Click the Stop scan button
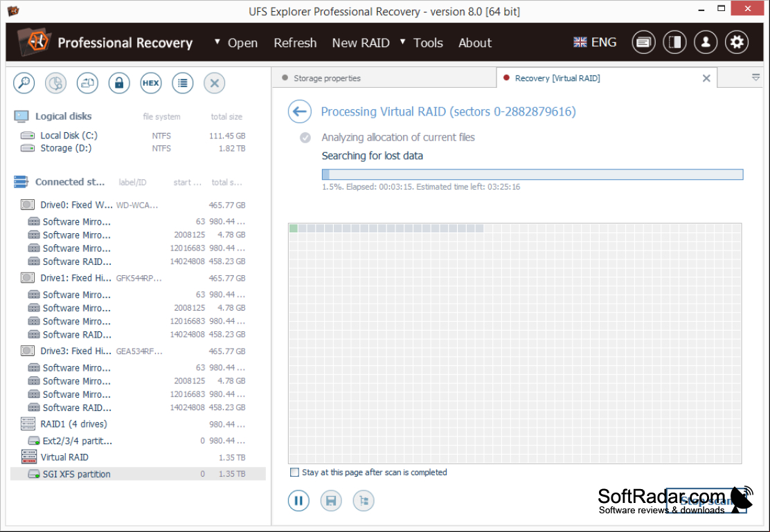The width and height of the screenshot is (770, 532). pyautogui.click(x=706, y=501)
